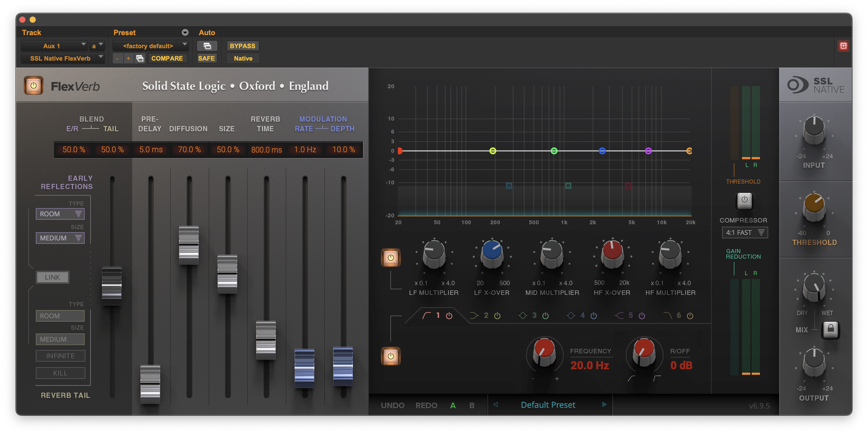Click the next preset arrow beside Default Preset

click(605, 405)
